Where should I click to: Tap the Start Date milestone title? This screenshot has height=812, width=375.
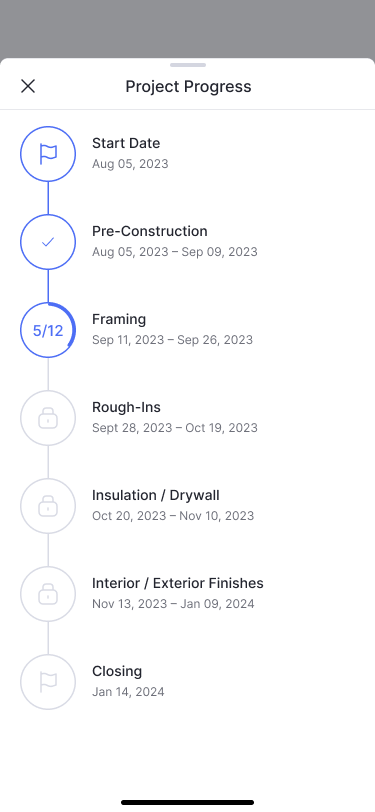coord(126,143)
